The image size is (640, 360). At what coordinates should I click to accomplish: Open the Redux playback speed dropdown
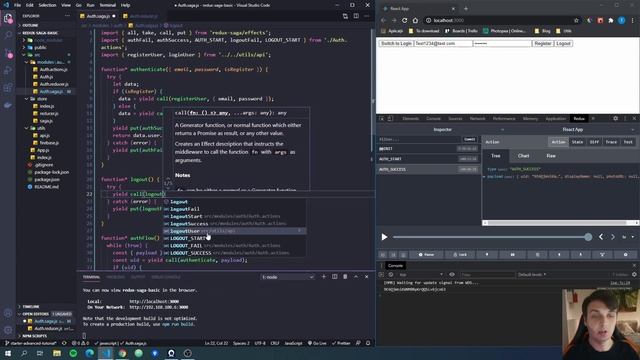628,237
